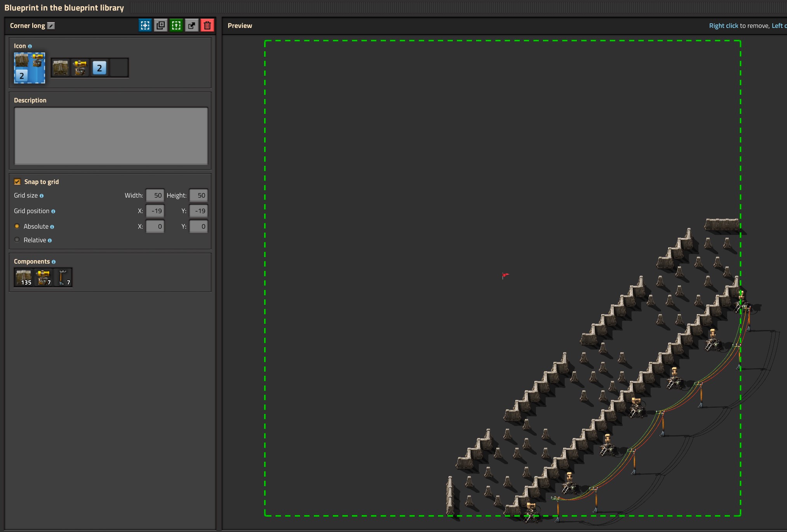Click the Grid size info icon
Viewport: 787px width, 532px height.
42,196
